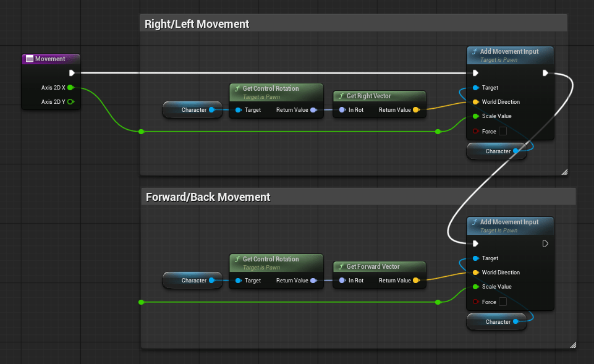Click the Axis 2D X output pin
Viewport: 594px width, 364px height.
coord(70,88)
